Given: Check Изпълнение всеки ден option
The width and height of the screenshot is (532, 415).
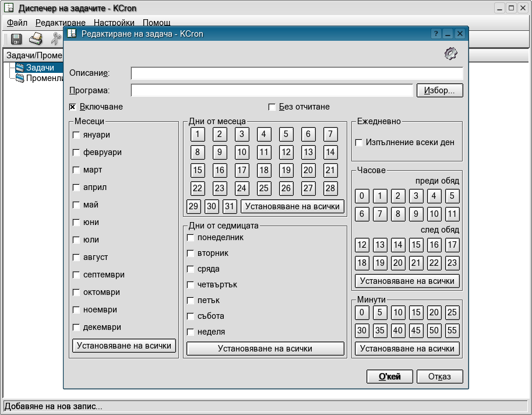Looking at the screenshot, I should pyautogui.click(x=359, y=142).
